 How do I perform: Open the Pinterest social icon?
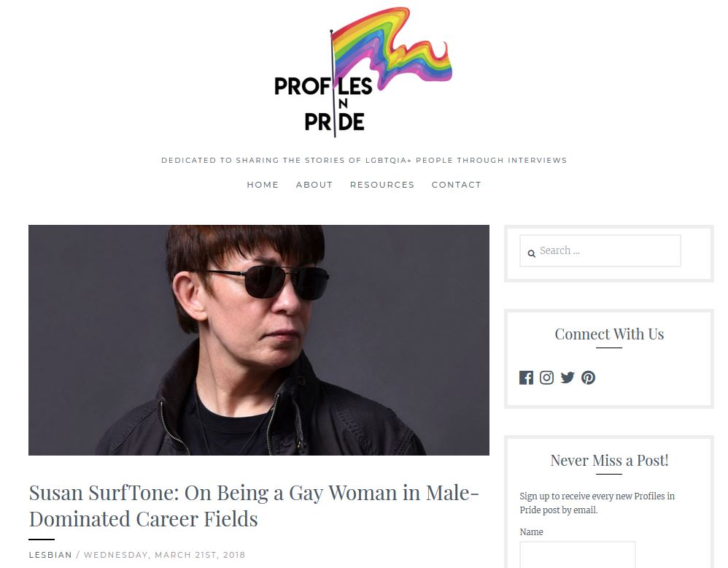[588, 377]
